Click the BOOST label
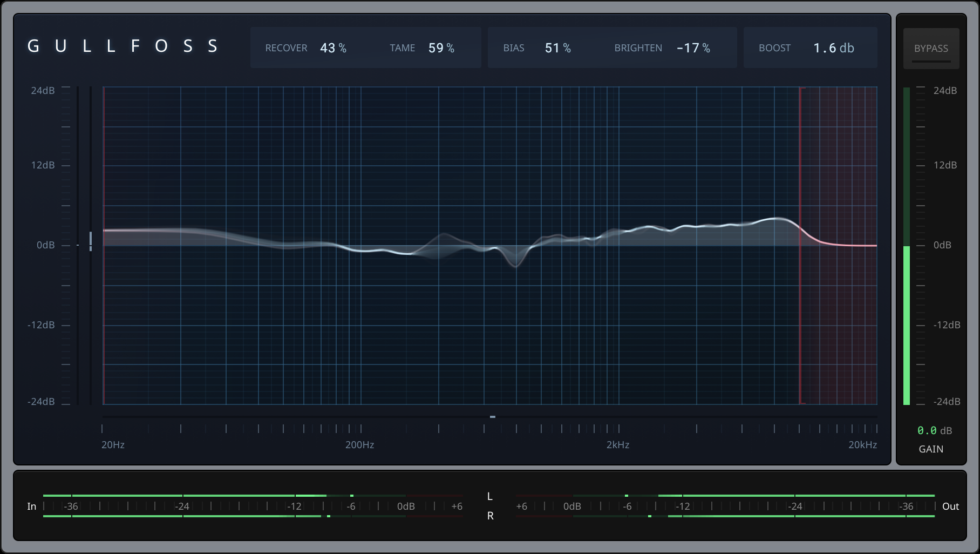 [x=774, y=48]
